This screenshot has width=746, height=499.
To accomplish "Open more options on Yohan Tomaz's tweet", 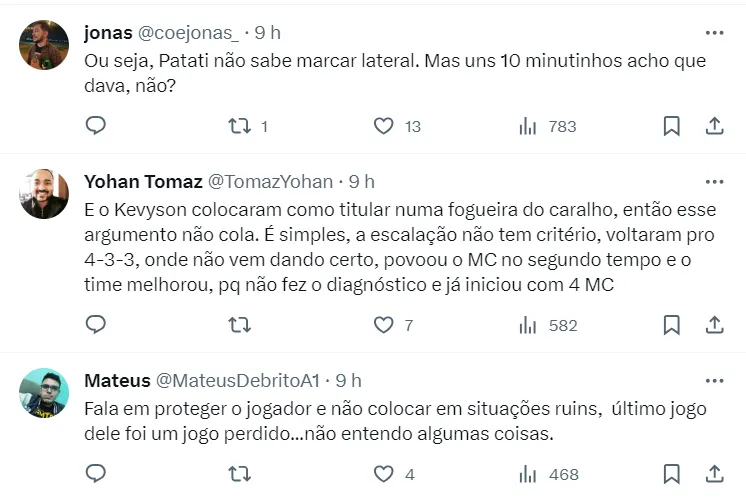I will pos(714,182).
